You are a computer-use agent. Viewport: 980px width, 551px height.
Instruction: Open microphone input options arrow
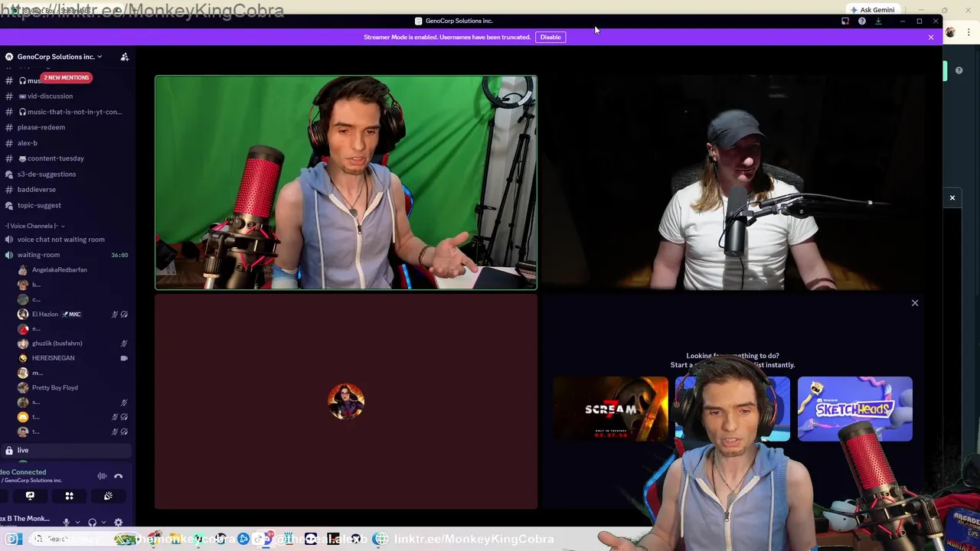(77, 523)
